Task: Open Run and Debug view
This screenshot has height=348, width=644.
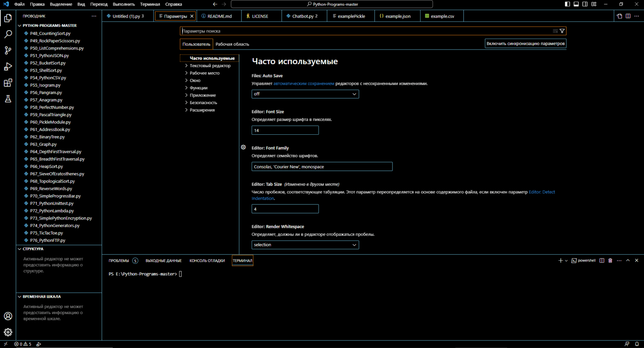Action: point(8,67)
